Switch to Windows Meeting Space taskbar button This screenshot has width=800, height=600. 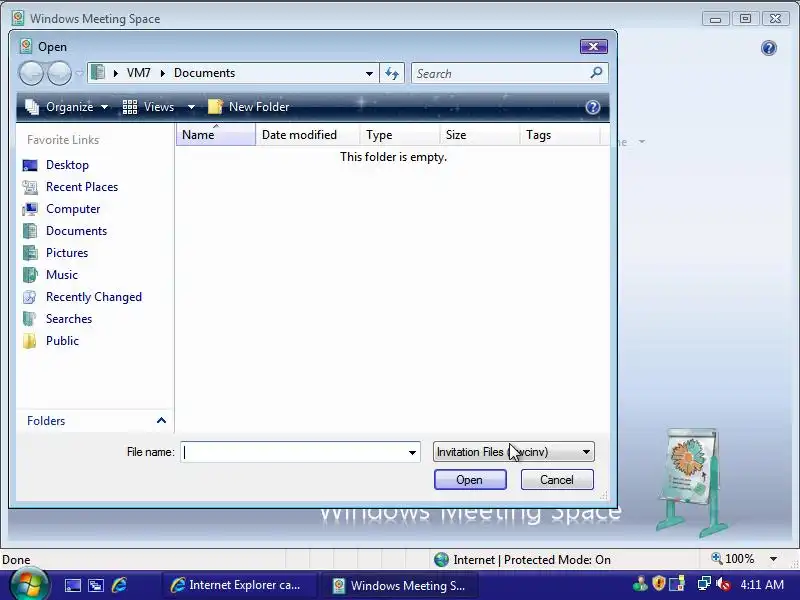pos(400,585)
